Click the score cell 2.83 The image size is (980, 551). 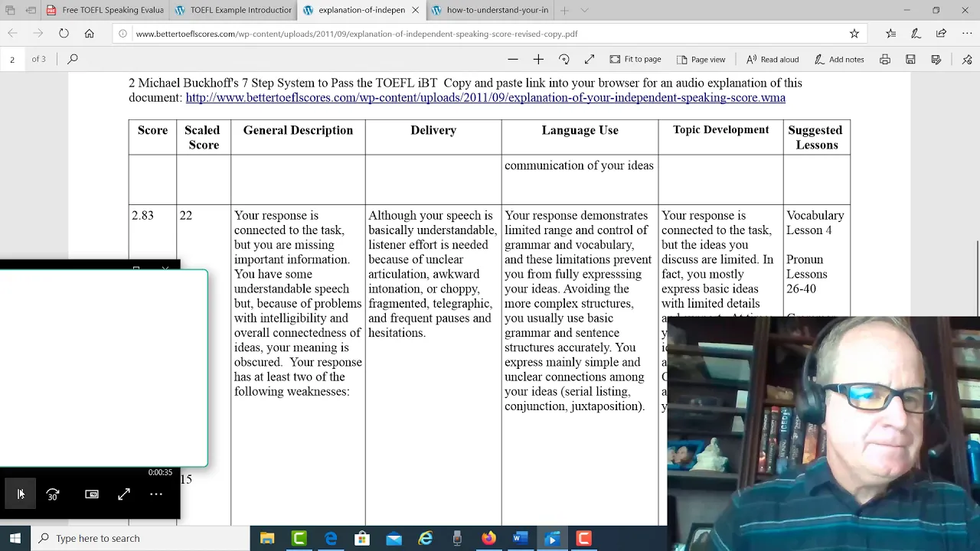point(142,215)
